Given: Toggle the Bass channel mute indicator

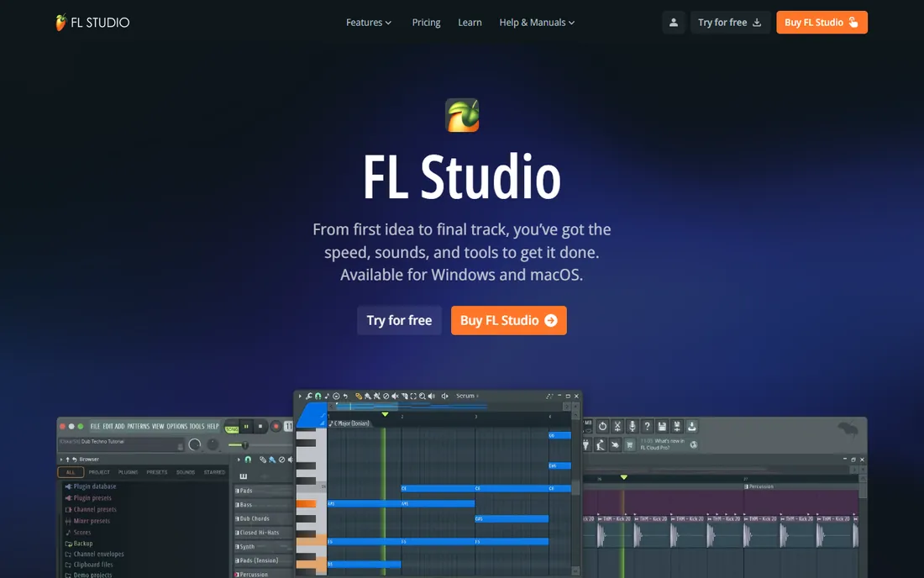Looking at the screenshot, I should (237, 504).
